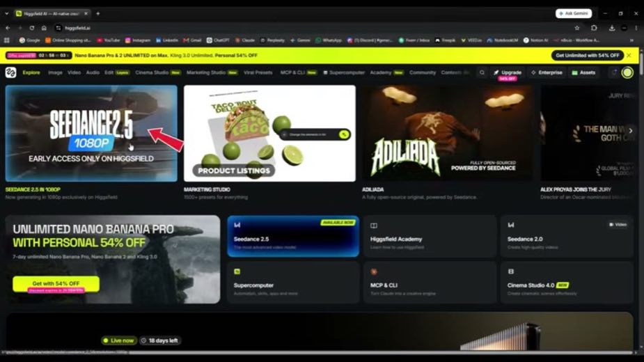Open the Video nav menu

(74, 72)
